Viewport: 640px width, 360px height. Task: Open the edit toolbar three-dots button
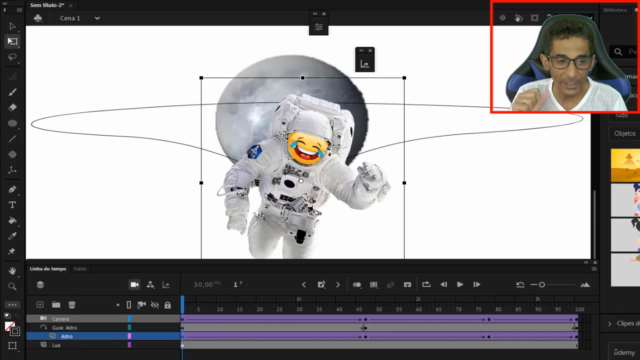click(x=12, y=305)
